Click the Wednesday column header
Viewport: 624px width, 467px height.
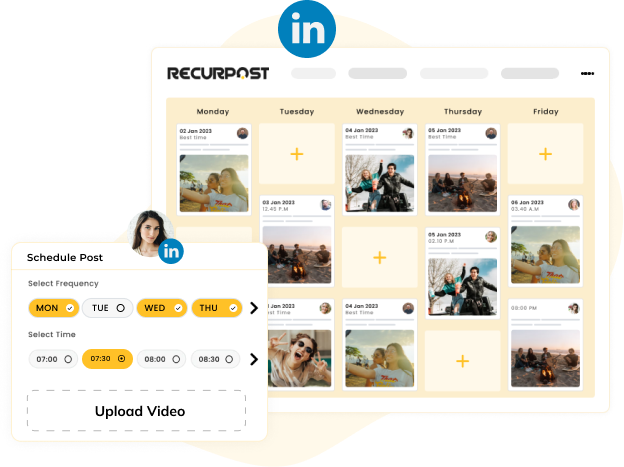(x=380, y=111)
